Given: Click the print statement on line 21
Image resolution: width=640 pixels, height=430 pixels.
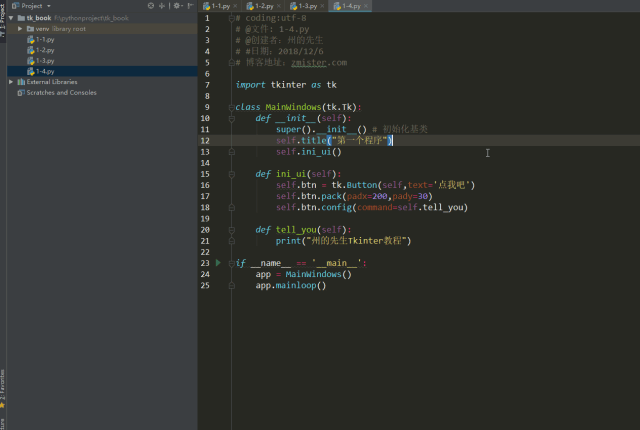Looking at the screenshot, I should click(343, 241).
